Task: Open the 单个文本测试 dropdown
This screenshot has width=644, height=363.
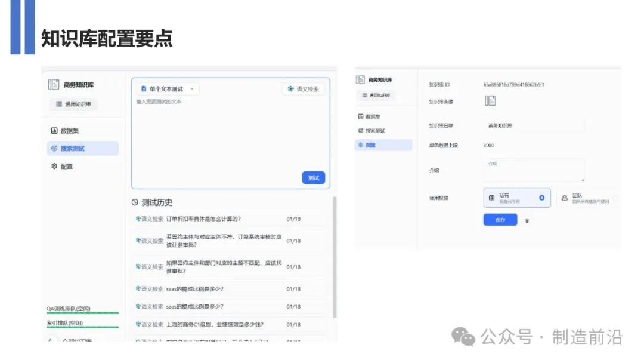Action: pyautogui.click(x=167, y=89)
